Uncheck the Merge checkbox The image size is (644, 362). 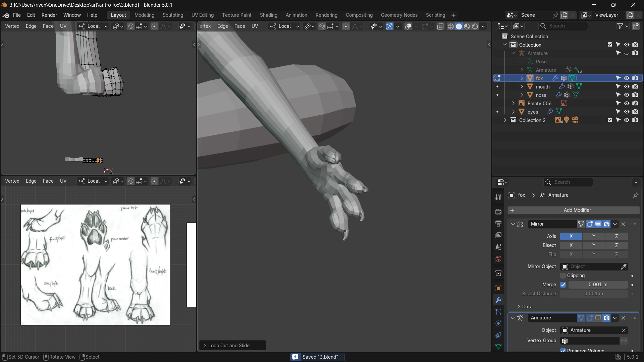[x=563, y=285]
